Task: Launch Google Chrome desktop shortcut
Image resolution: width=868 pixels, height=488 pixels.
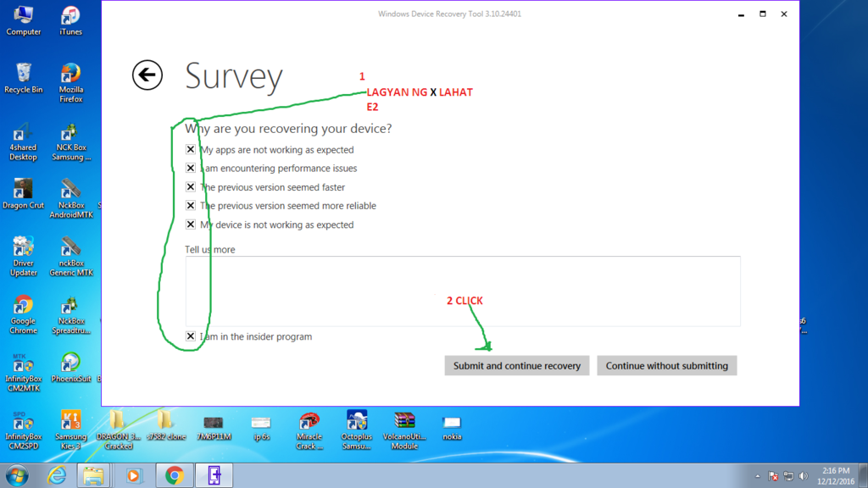Action: pos(23,307)
